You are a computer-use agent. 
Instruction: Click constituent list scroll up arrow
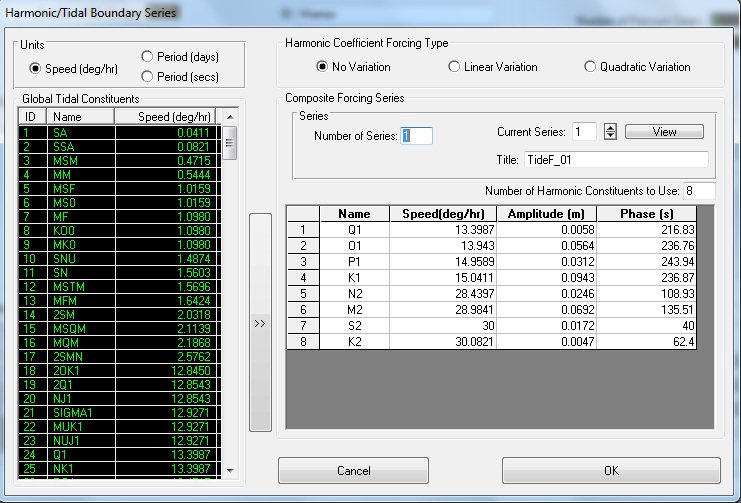coord(230,117)
